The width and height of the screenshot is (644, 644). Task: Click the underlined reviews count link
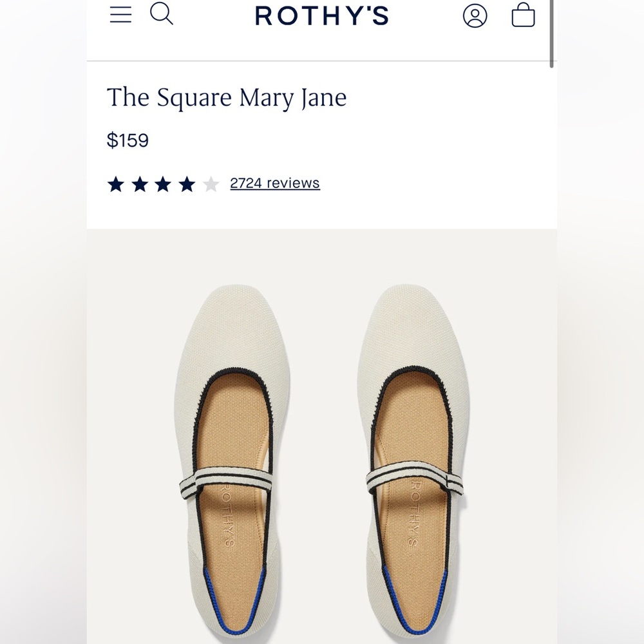pyautogui.click(x=274, y=183)
